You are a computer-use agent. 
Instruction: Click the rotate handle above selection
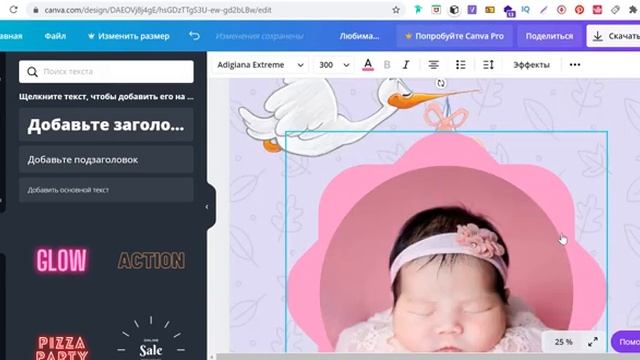pyautogui.click(x=441, y=83)
